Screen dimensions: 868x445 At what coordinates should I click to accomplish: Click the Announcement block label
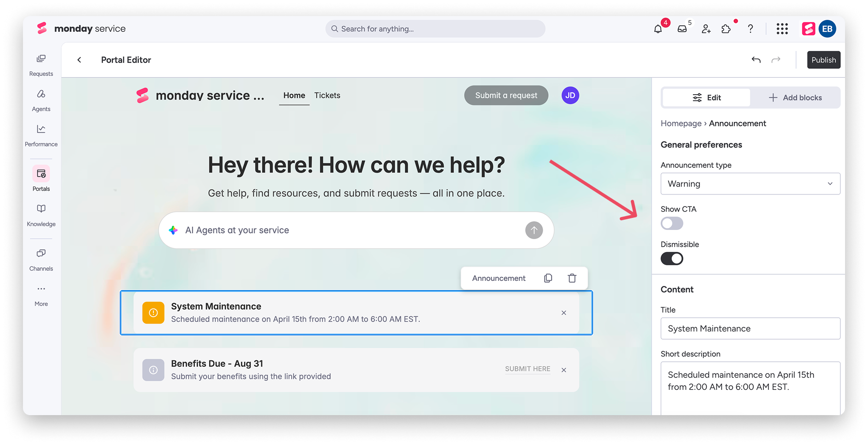[x=499, y=278]
